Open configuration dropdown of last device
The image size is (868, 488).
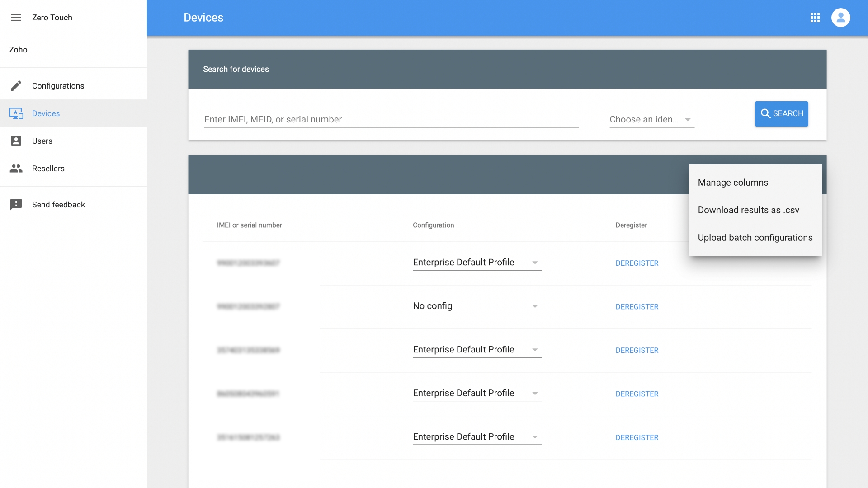(x=477, y=437)
